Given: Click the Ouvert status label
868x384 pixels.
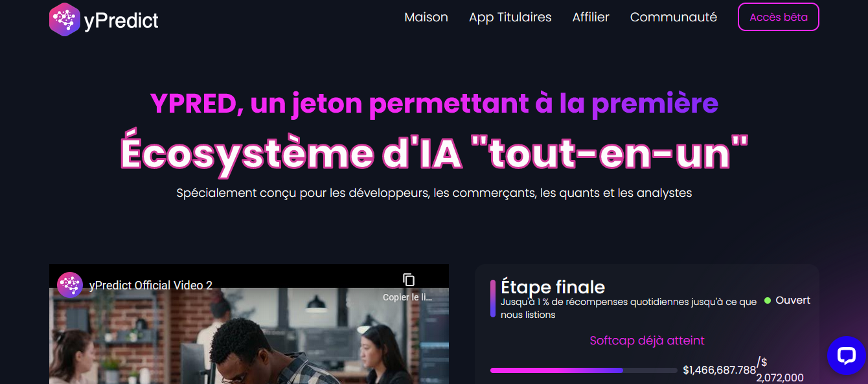Looking at the screenshot, I should click(793, 300).
